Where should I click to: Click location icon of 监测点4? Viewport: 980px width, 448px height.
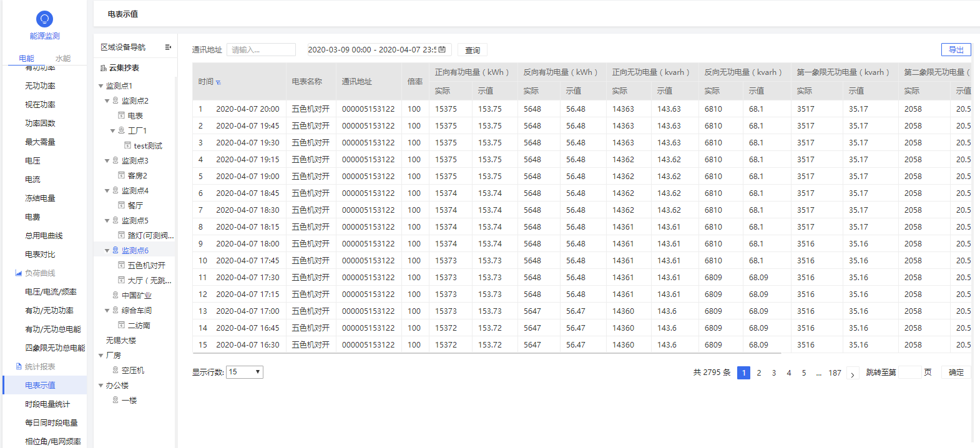pos(115,190)
